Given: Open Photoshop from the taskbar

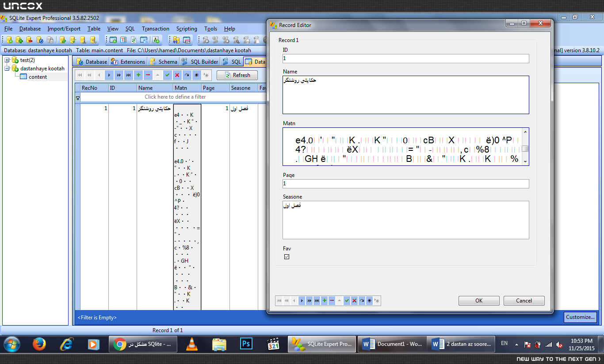Looking at the screenshot, I should pos(246,344).
